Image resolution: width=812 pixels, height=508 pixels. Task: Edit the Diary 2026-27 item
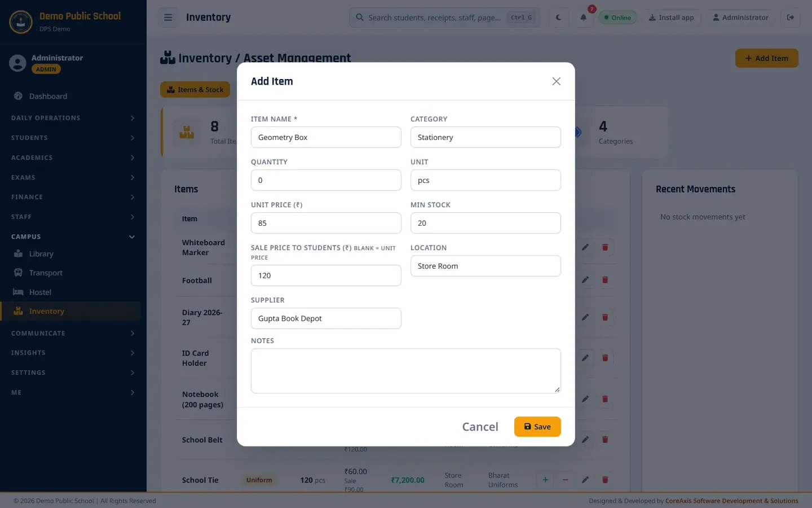click(x=585, y=317)
